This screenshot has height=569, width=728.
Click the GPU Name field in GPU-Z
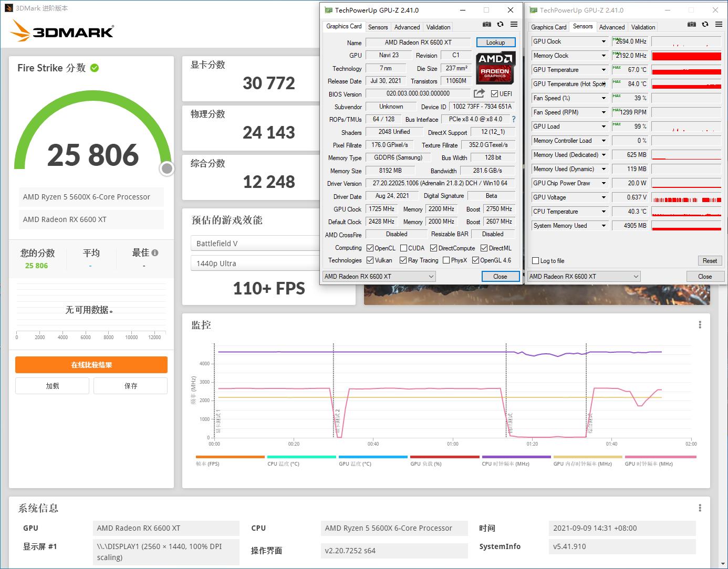point(418,43)
